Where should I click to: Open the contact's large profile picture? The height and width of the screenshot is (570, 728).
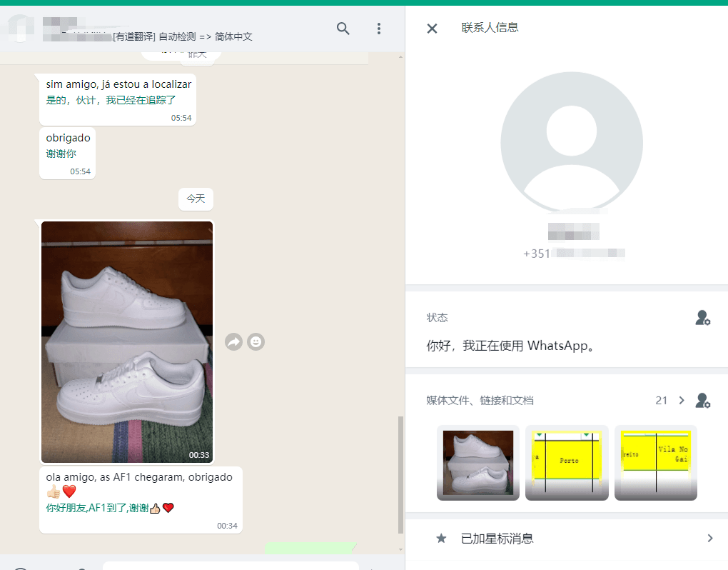[571, 142]
